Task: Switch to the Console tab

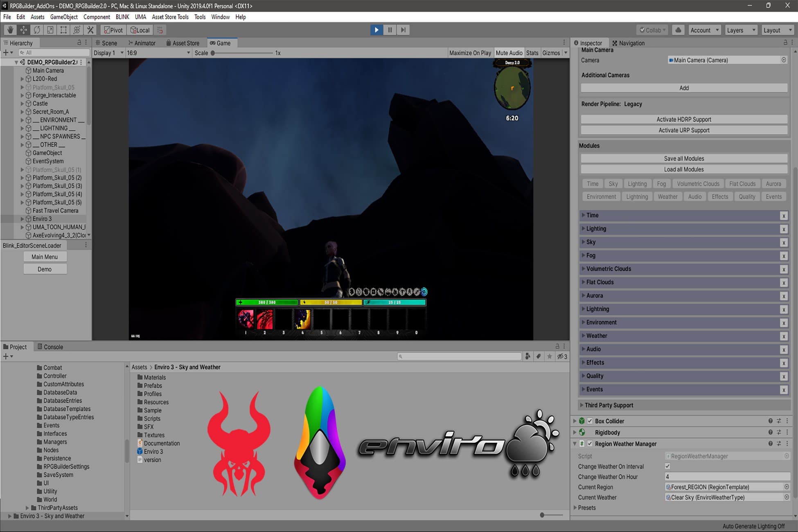Action: coord(50,347)
